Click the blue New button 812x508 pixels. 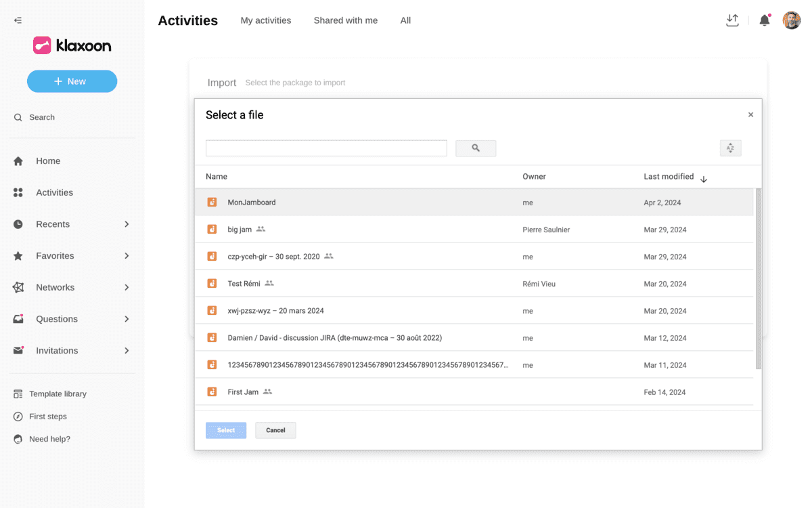pos(72,81)
